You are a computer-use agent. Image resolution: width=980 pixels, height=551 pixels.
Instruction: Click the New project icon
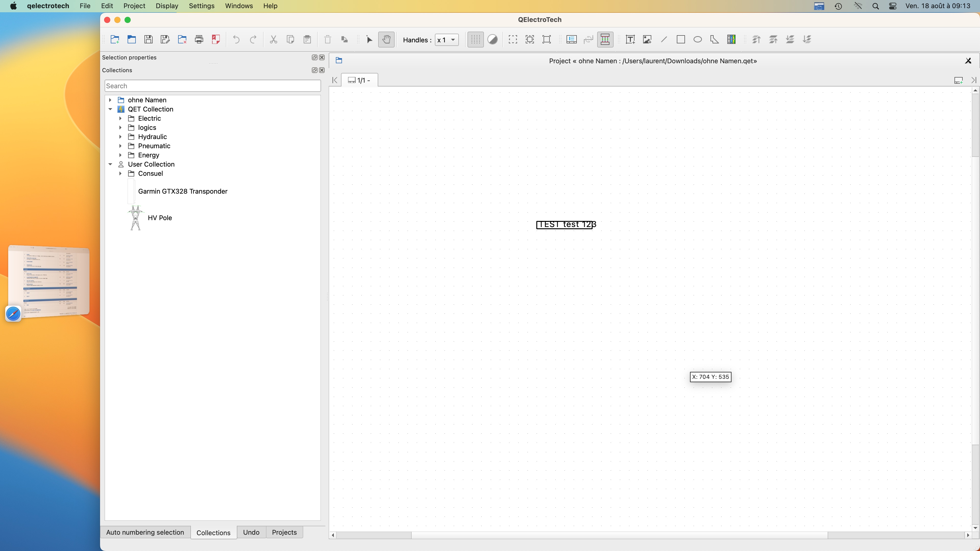[115, 40]
